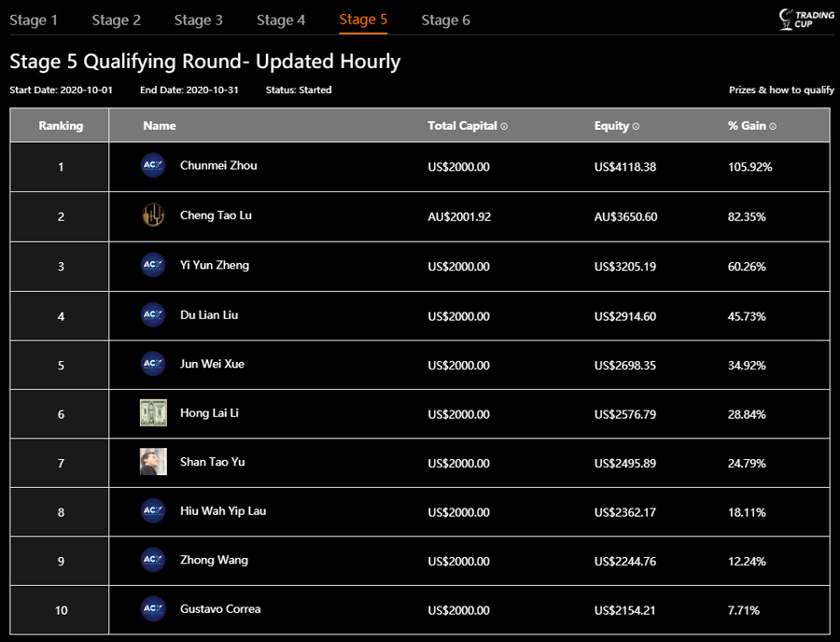Select Cheng Tao Lu's building avatar icon
840x642 pixels.
point(152,216)
